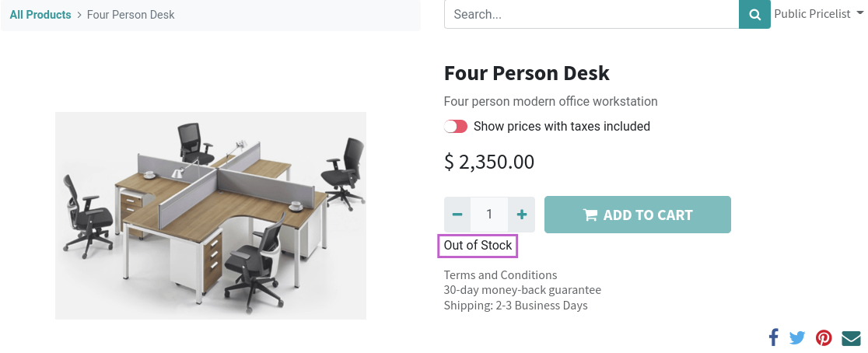
Task: Open the Public Pricelist dropdown
Action: (x=819, y=14)
